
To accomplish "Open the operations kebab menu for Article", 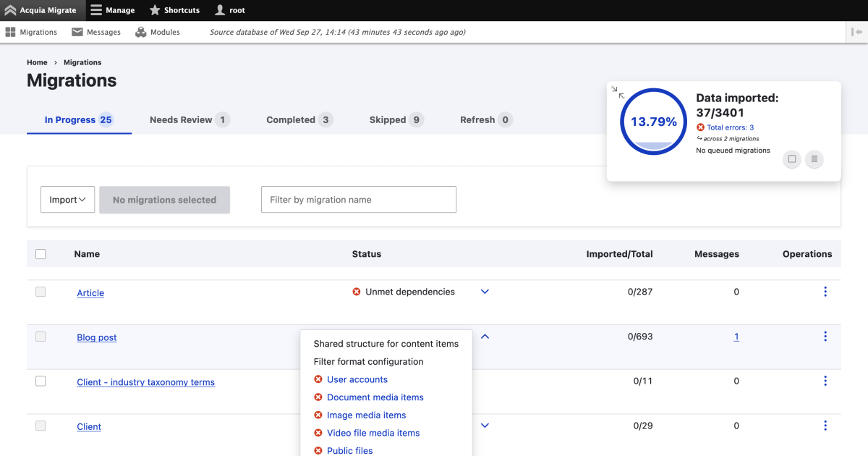I will 825,292.
